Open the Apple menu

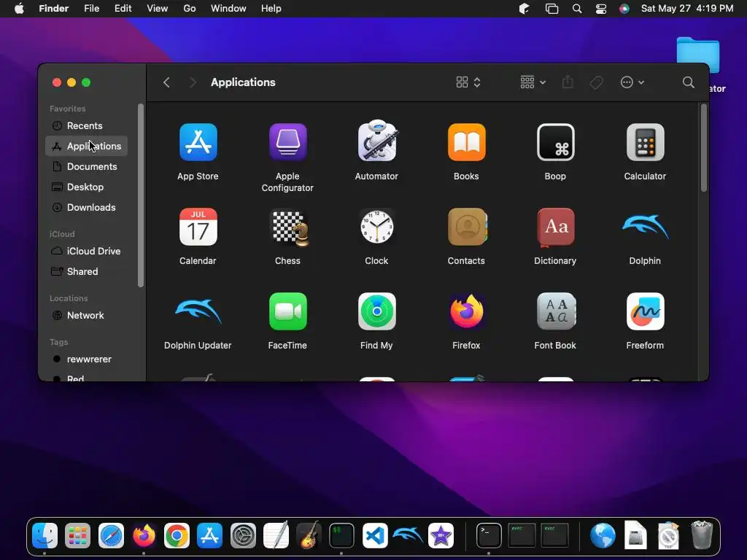point(19,9)
